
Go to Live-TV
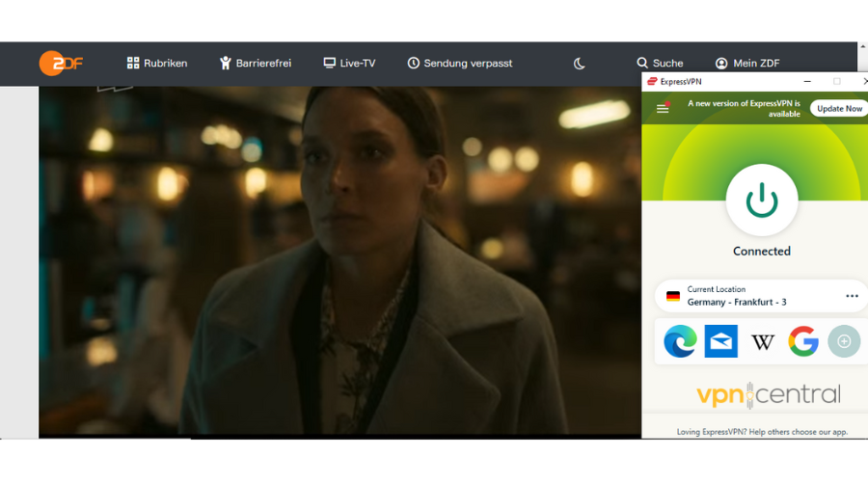tap(349, 64)
